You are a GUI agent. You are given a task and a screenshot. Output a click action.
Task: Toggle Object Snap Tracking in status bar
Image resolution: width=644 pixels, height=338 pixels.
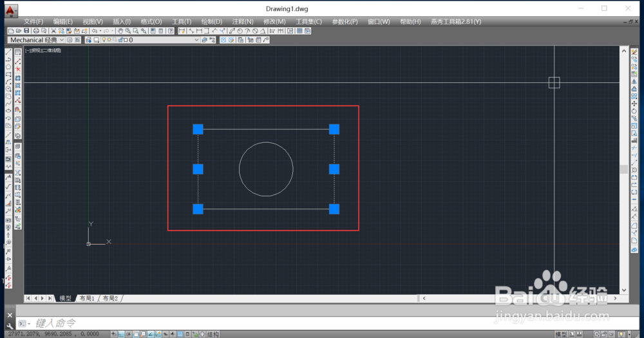pyautogui.click(x=150, y=334)
